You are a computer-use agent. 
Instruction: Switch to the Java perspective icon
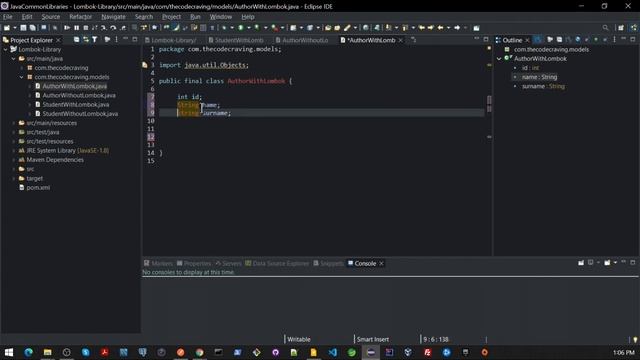click(x=633, y=28)
